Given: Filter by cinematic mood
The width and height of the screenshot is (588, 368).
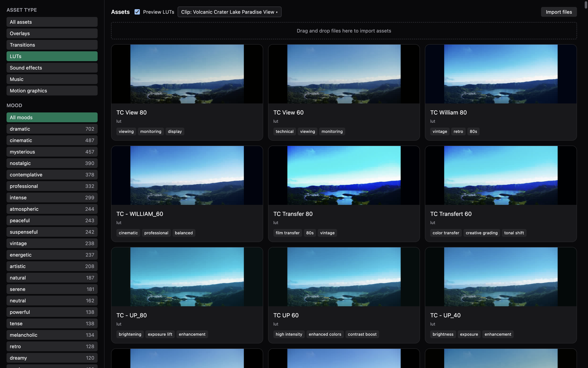Looking at the screenshot, I should click(x=52, y=140).
